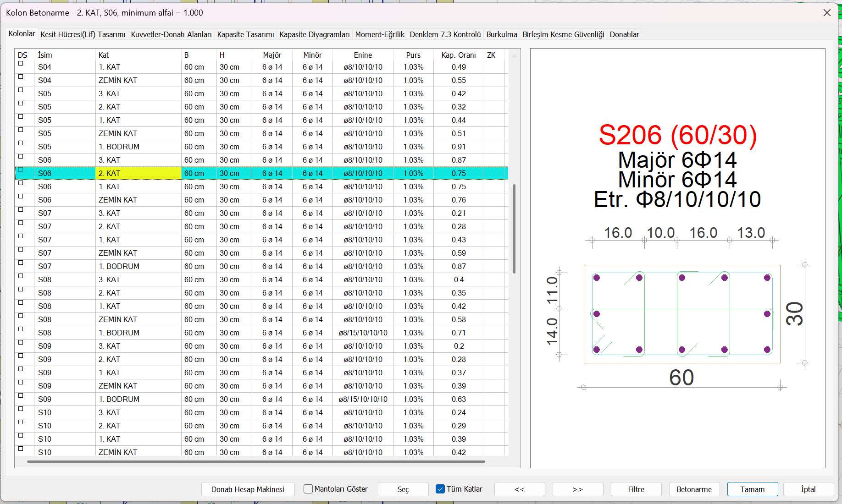This screenshot has height=504, width=842.
Task: Click the Filtre button
Action: pos(636,489)
